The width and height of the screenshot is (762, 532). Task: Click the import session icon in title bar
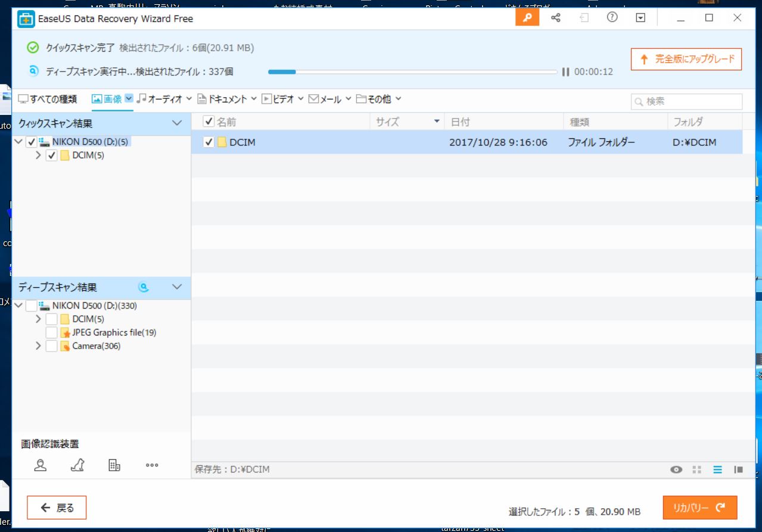coord(584,18)
